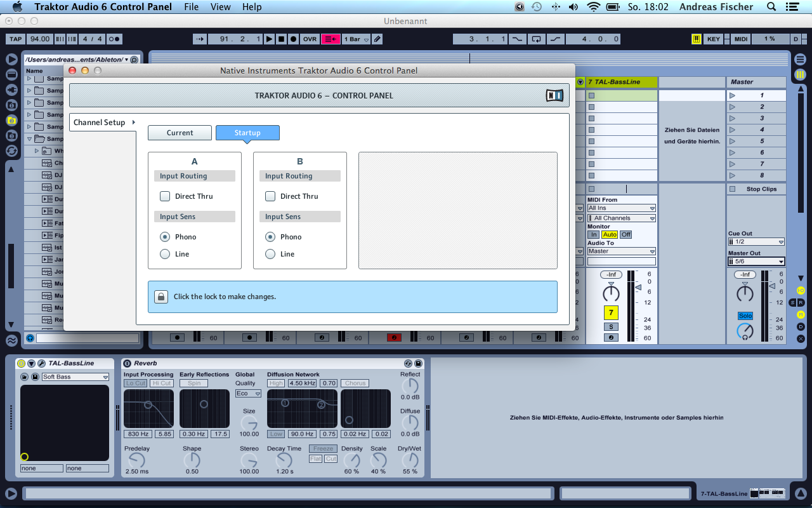Open the Soft Bass preset dropdown
This screenshot has width=812, height=508.
click(x=75, y=377)
